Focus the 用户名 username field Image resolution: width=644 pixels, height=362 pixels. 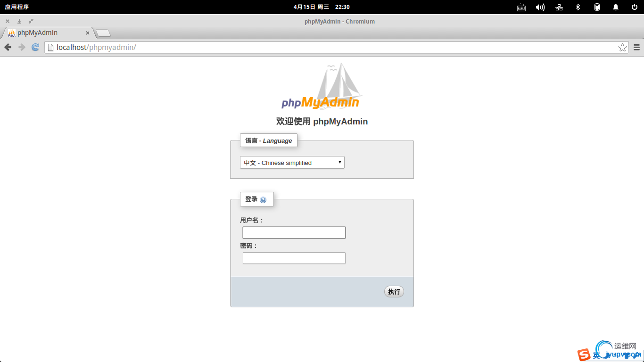(294, 232)
